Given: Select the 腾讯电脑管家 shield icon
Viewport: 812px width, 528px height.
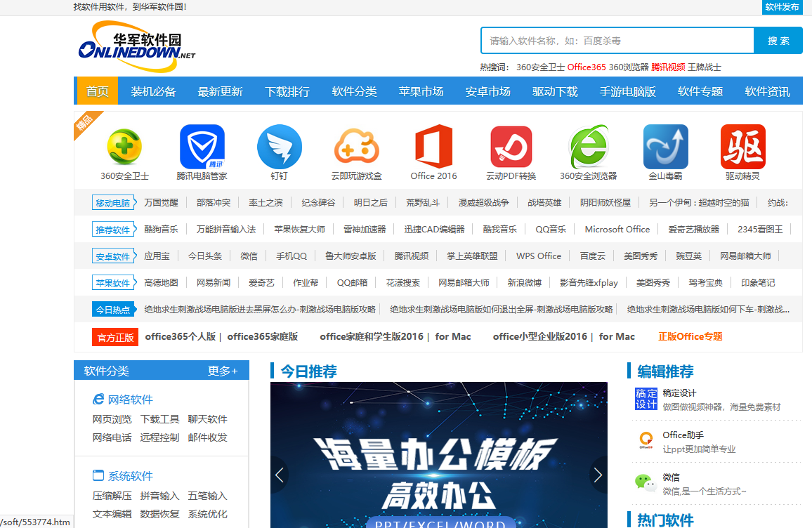Looking at the screenshot, I should [x=202, y=145].
